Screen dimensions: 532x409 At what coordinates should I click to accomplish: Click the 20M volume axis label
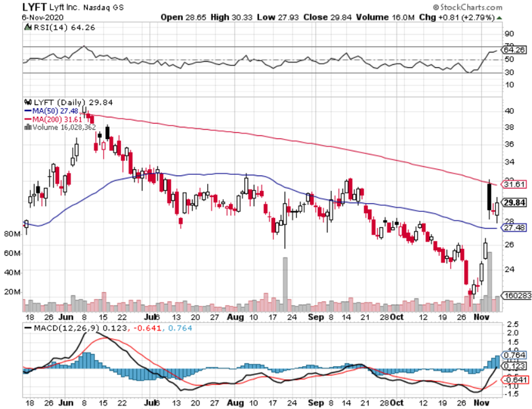point(12,292)
